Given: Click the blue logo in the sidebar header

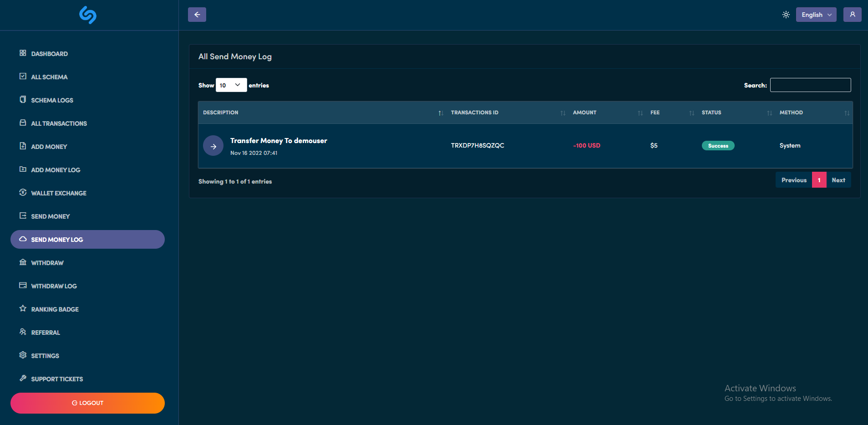Looking at the screenshot, I should (x=88, y=15).
